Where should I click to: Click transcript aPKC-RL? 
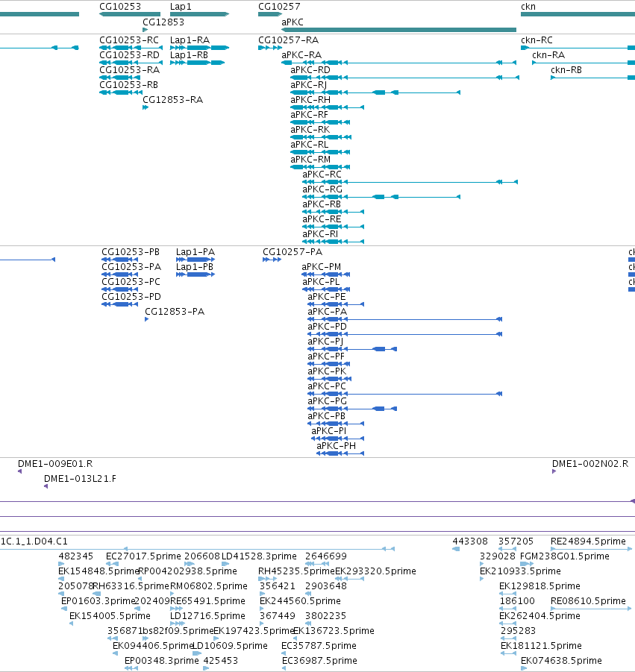(x=320, y=152)
